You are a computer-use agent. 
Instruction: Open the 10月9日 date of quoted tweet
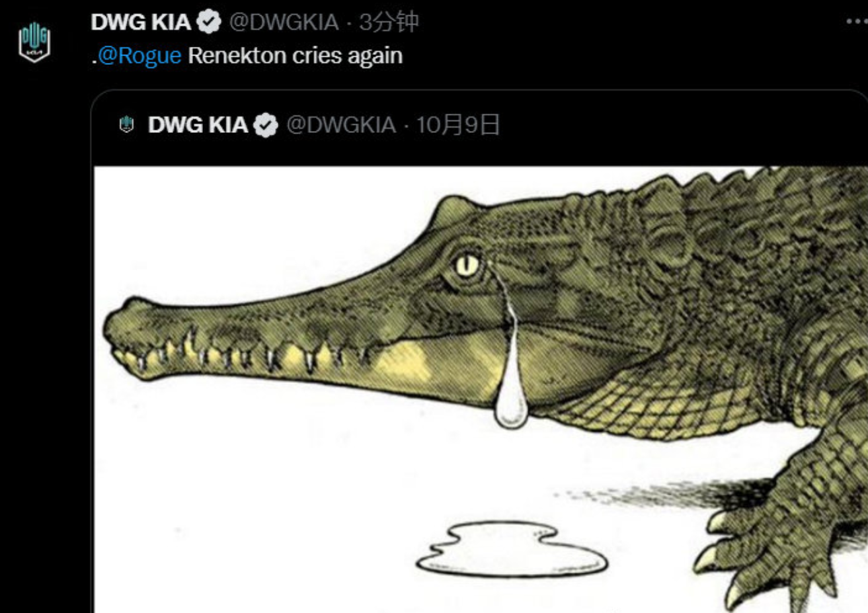[457, 124]
